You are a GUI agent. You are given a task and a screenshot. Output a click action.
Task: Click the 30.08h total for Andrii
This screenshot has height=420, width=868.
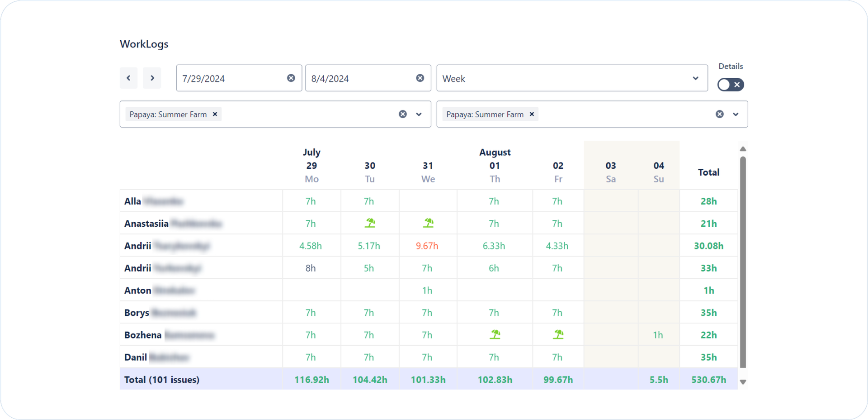point(709,246)
